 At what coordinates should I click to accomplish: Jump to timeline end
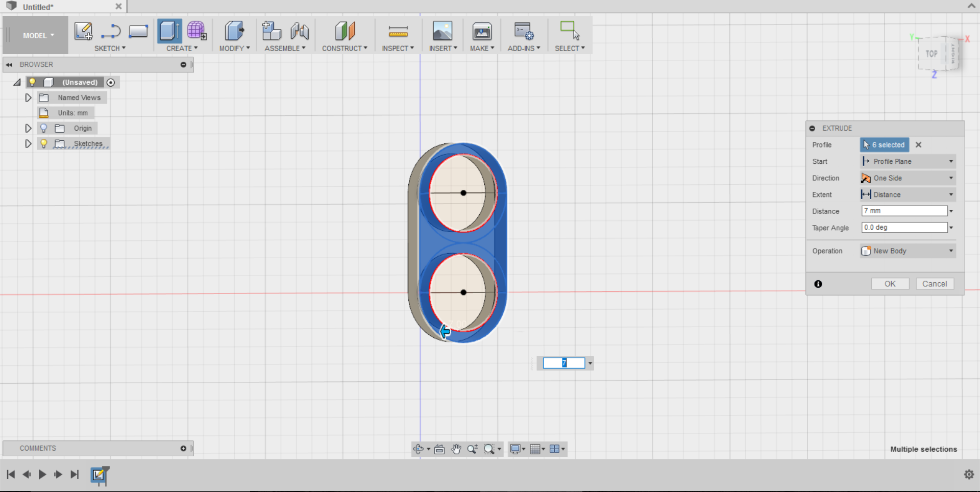click(75, 475)
